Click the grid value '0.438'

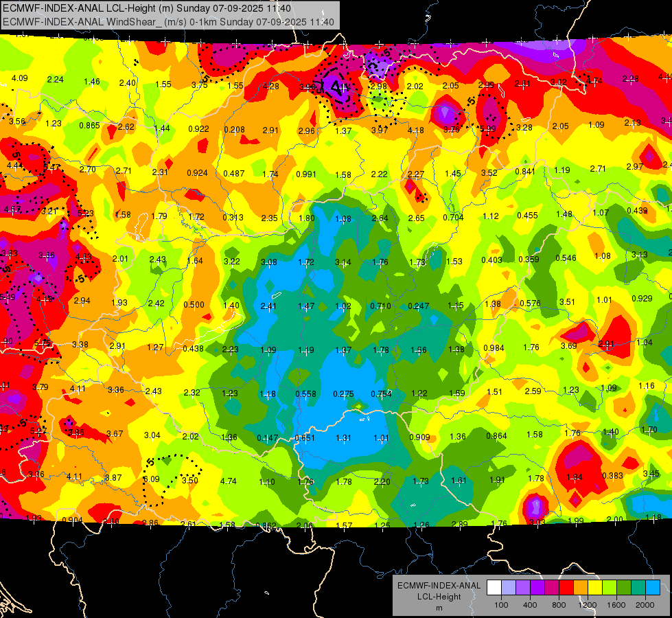click(x=194, y=349)
